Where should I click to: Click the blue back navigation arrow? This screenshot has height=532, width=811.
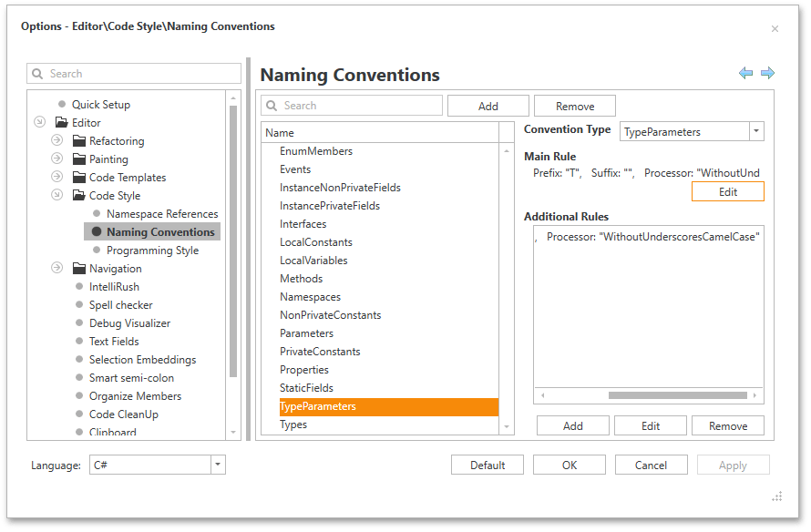[x=746, y=72]
